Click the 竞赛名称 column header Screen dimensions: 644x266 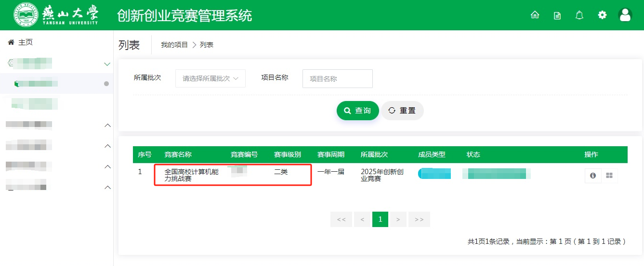point(178,154)
